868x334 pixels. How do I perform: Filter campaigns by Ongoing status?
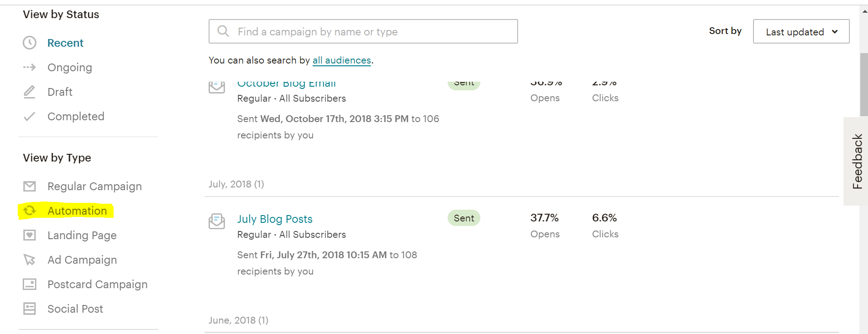click(x=70, y=68)
